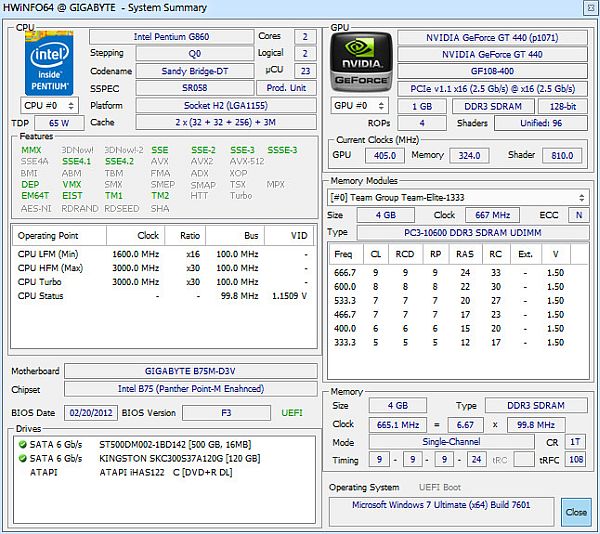Expand the memory module Team Group Team-Elite-1333 dropdown

[x=458, y=197]
